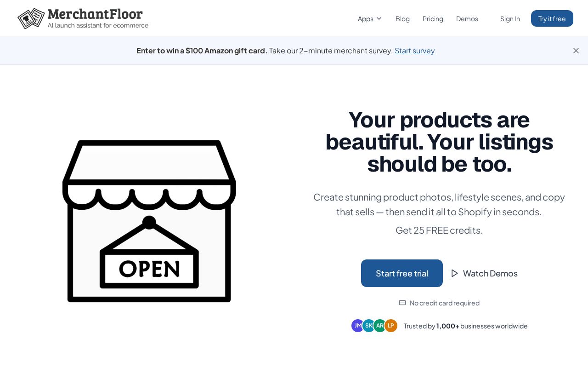Click the MerchantFloor logo icon
The height and width of the screenshot is (368, 588).
pyautogui.click(x=31, y=18)
